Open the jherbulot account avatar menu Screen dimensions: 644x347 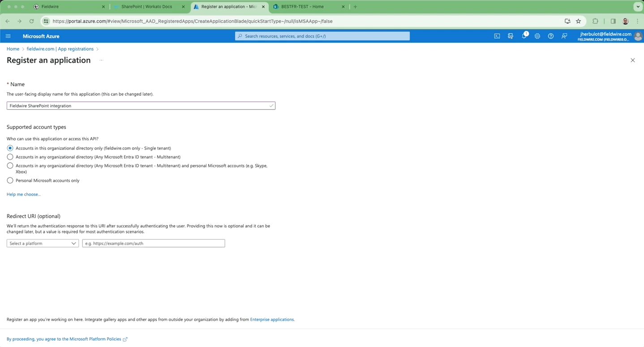(638, 36)
